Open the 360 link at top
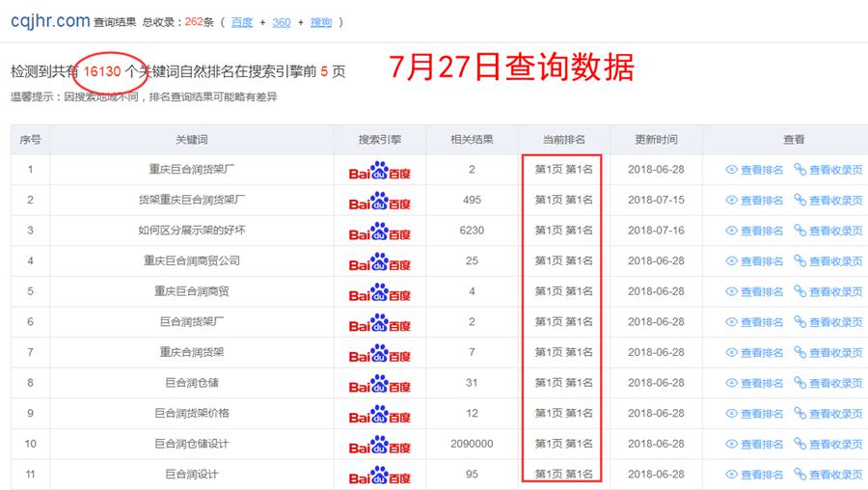 click(x=281, y=22)
